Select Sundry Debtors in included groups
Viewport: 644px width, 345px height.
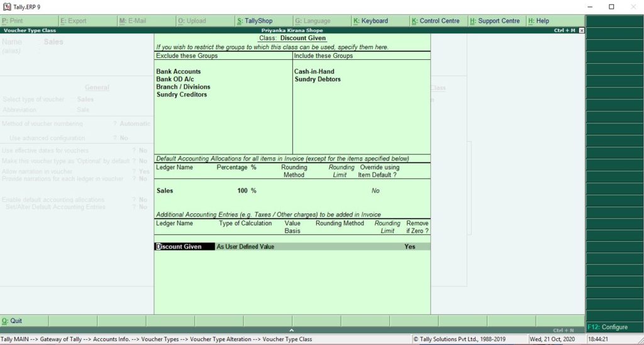(x=318, y=79)
